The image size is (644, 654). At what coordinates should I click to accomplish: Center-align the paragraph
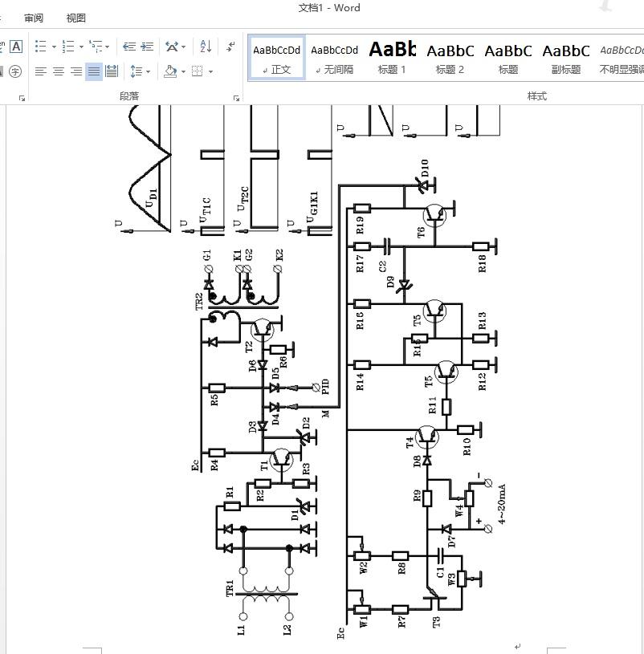click(59, 71)
